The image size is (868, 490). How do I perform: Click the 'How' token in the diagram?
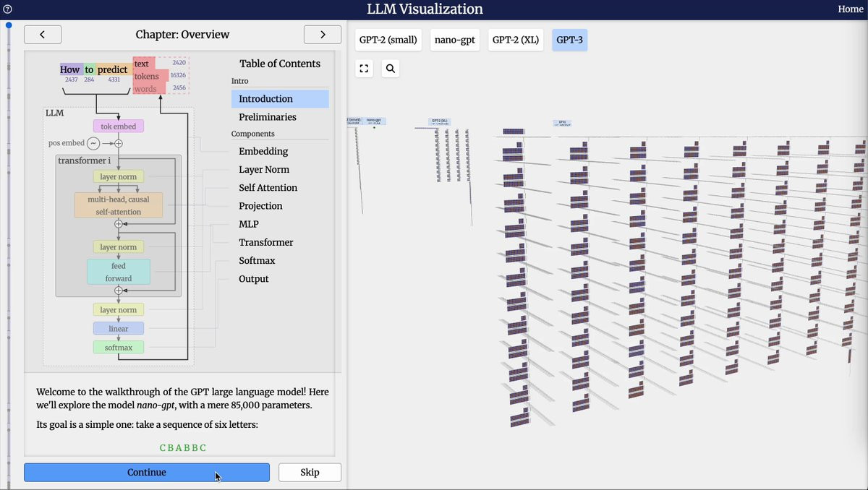click(x=70, y=69)
